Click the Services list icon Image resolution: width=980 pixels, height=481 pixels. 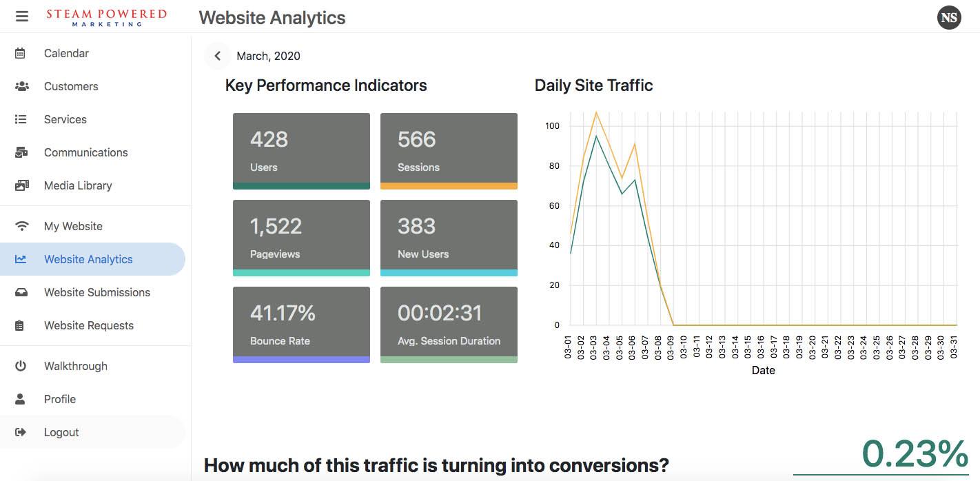21,119
